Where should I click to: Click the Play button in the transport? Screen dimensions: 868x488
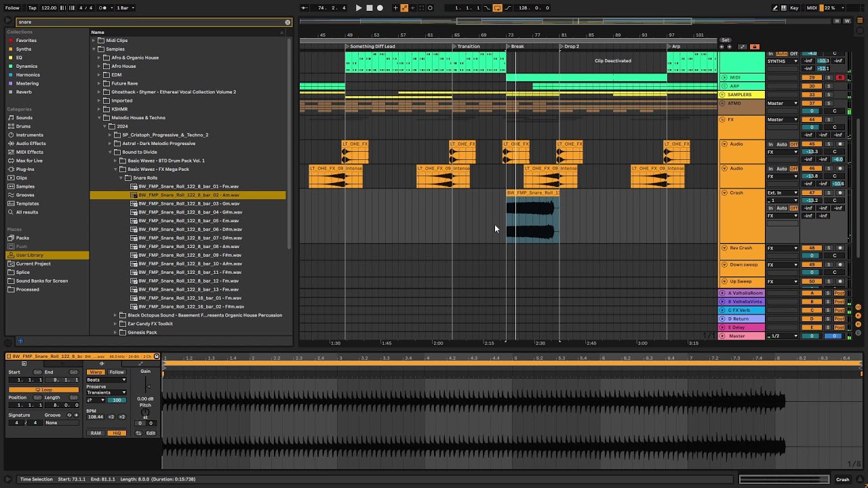359,8
